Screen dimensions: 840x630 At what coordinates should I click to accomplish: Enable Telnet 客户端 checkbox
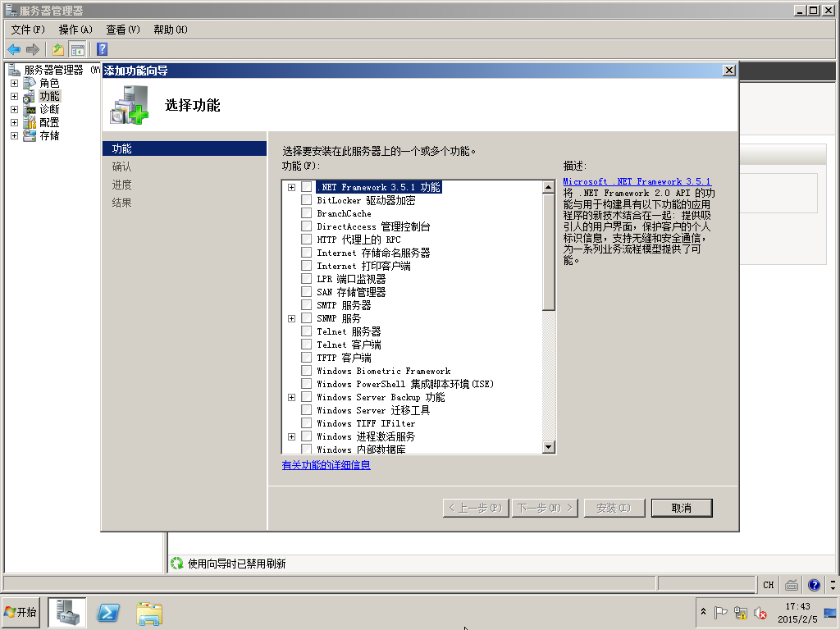(x=307, y=345)
